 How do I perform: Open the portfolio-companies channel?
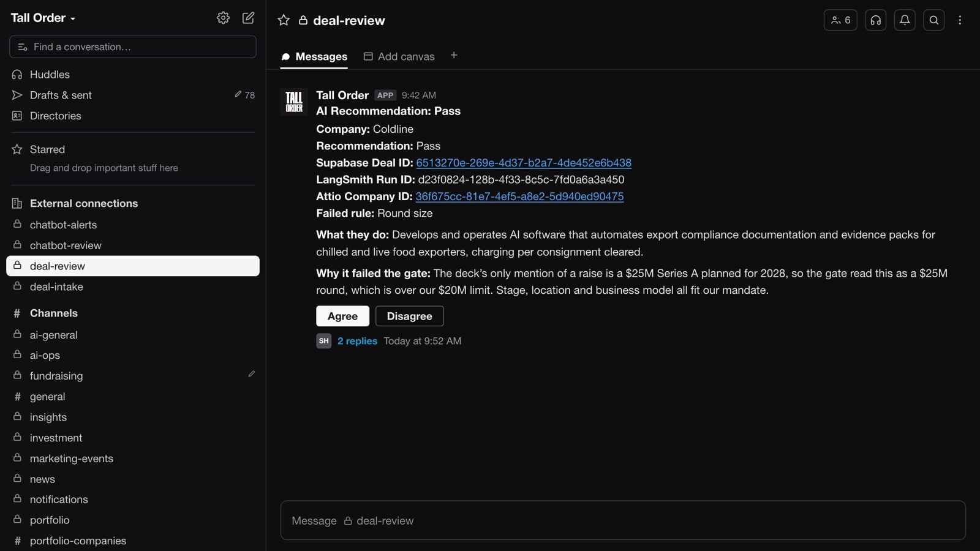click(x=133, y=541)
